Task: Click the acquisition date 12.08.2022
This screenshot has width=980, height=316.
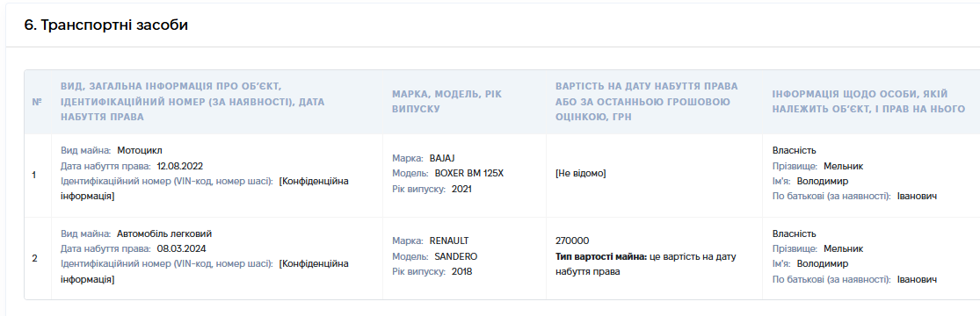Action: 180,166
